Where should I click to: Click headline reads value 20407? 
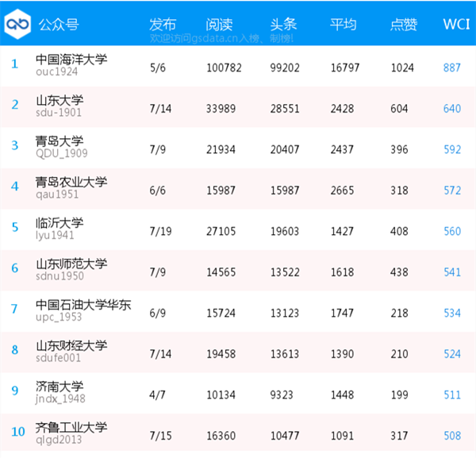[285, 149]
